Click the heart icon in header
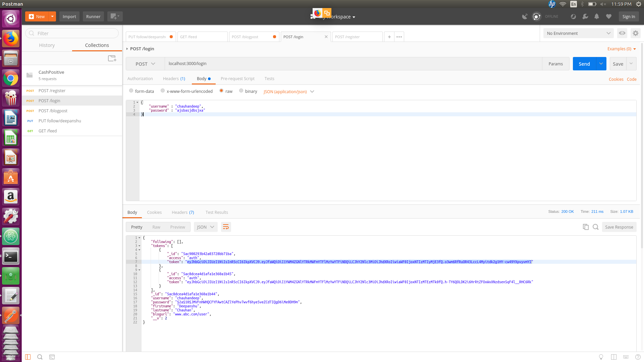 tap(609, 16)
